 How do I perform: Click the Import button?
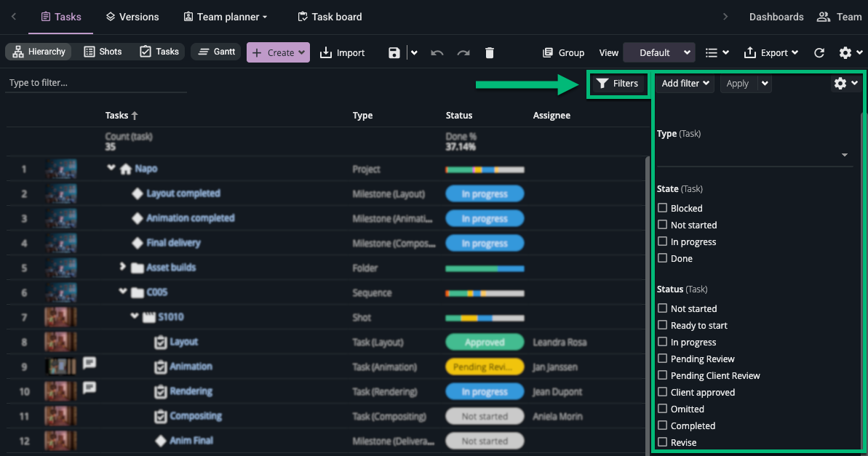coord(342,52)
